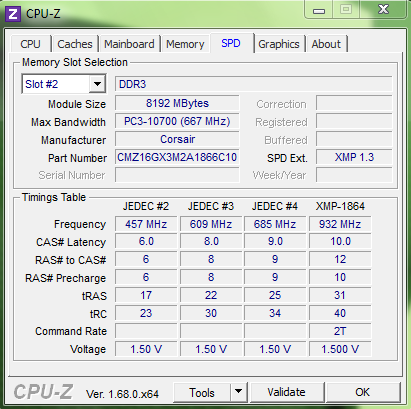411x409 pixels.
Task: Click the empty Buffered field
Action: point(354,139)
